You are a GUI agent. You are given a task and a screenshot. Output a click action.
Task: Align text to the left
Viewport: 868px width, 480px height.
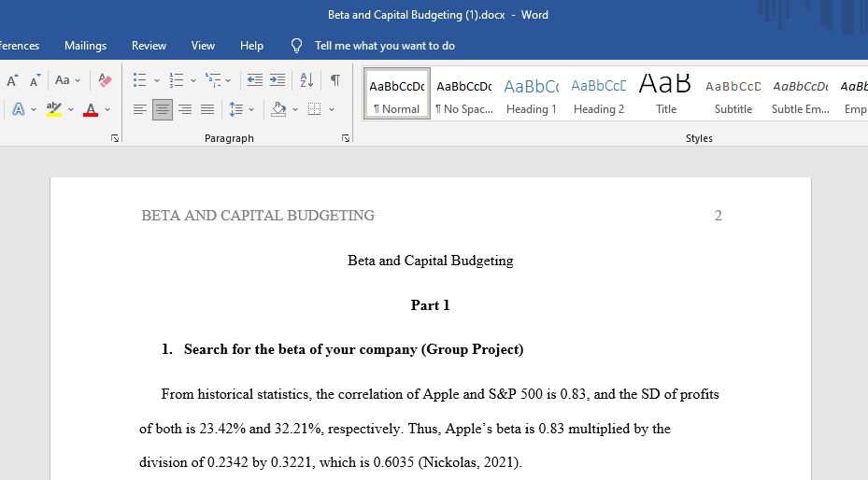(x=140, y=109)
